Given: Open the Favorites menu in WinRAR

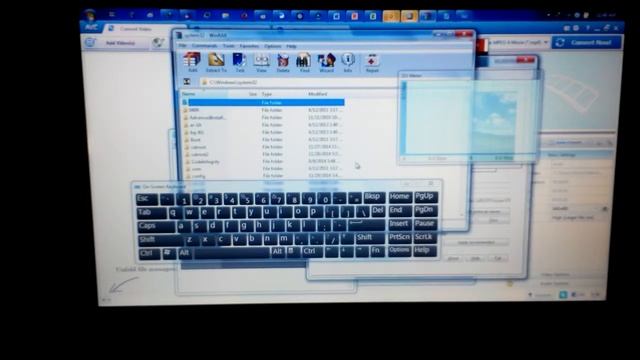Looking at the screenshot, I should (x=249, y=46).
